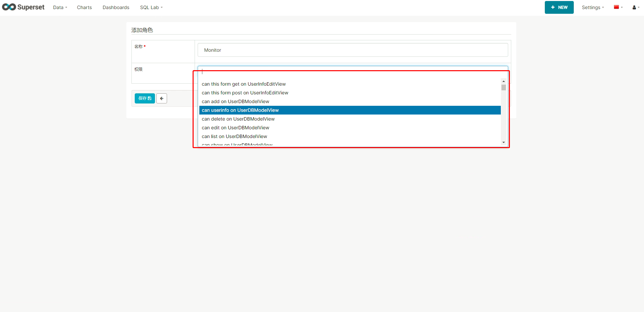Click the + NEW button

click(559, 7)
